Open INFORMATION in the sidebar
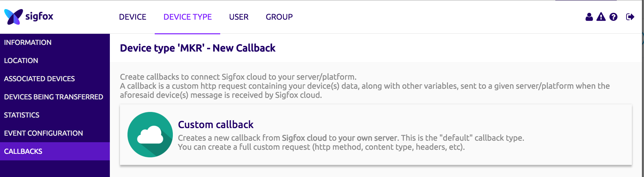Image resolution: width=644 pixels, height=177 pixels. point(28,42)
